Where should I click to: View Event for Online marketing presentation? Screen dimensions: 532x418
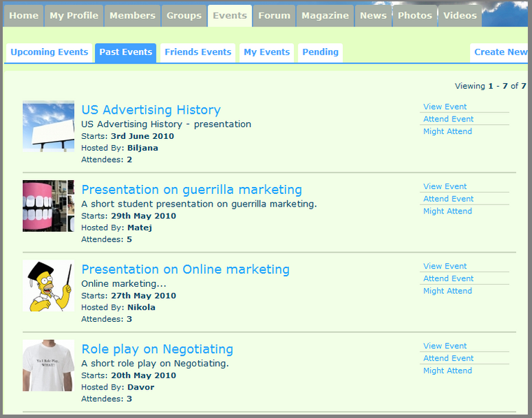pos(445,266)
